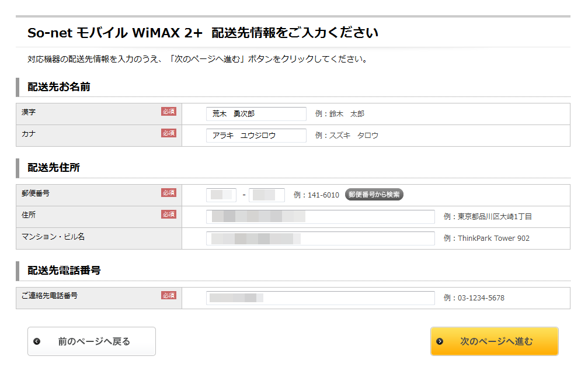Click example text 例：ThinkPark Tower 902
Viewport: 588px width, 370px height.
point(486,238)
